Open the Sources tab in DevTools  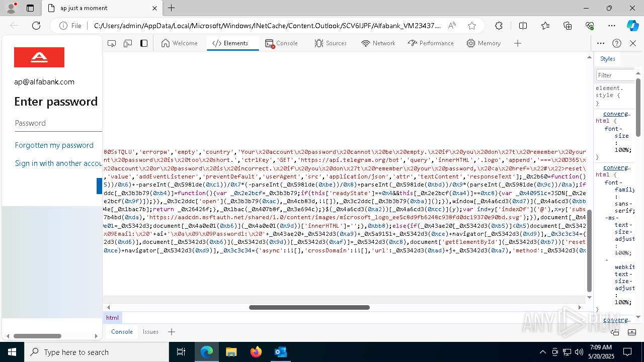[331, 43]
